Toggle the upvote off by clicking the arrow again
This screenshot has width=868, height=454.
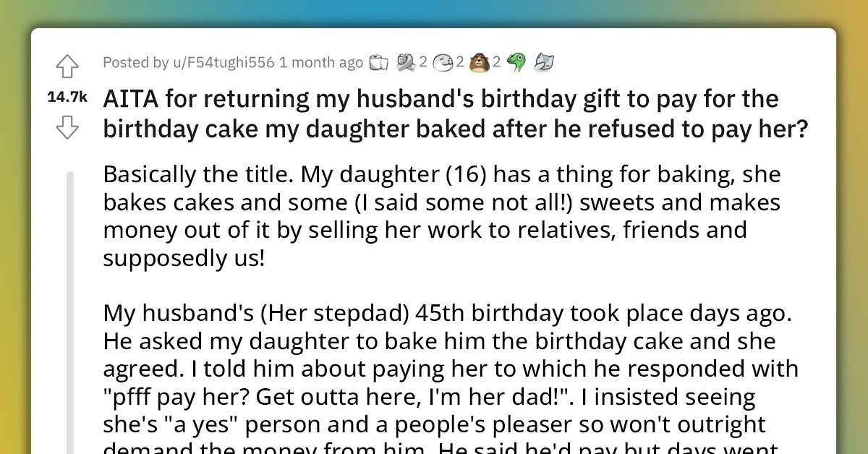[x=67, y=66]
